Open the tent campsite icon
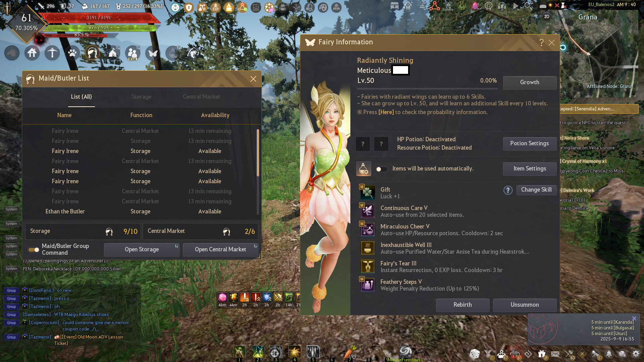The height and width of the screenshot is (362, 644). click(113, 53)
